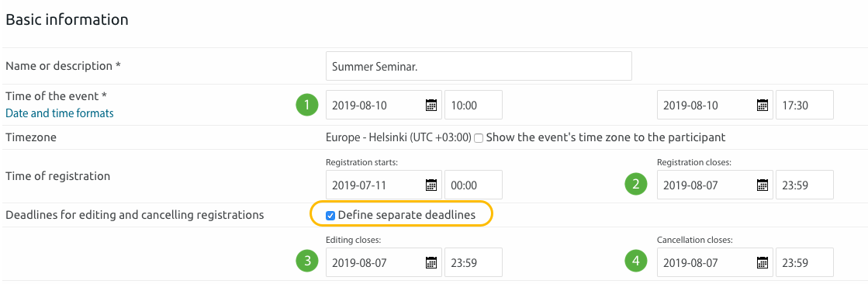The width and height of the screenshot is (868, 284).
Task: Click green step marker number 1
Action: [307, 105]
